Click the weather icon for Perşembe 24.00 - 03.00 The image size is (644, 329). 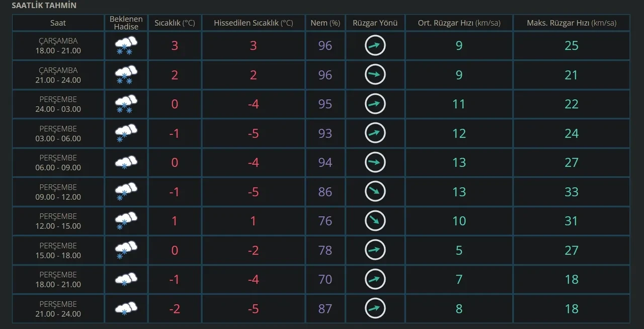click(126, 104)
